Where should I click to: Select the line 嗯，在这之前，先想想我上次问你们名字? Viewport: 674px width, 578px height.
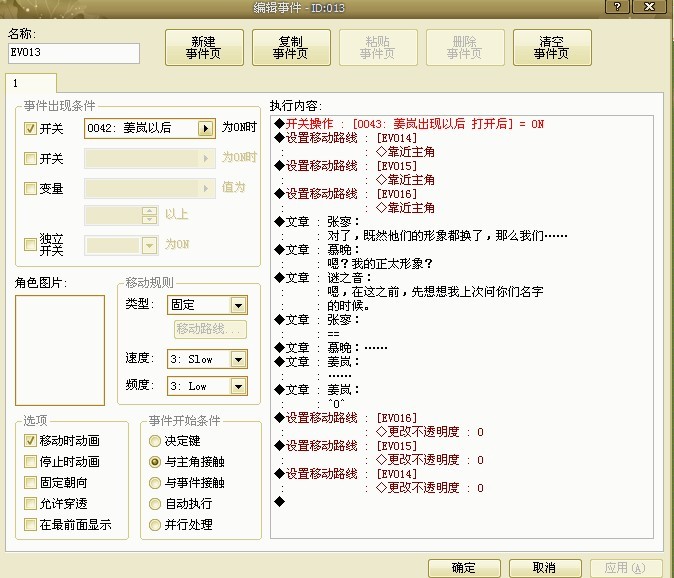click(x=435, y=292)
